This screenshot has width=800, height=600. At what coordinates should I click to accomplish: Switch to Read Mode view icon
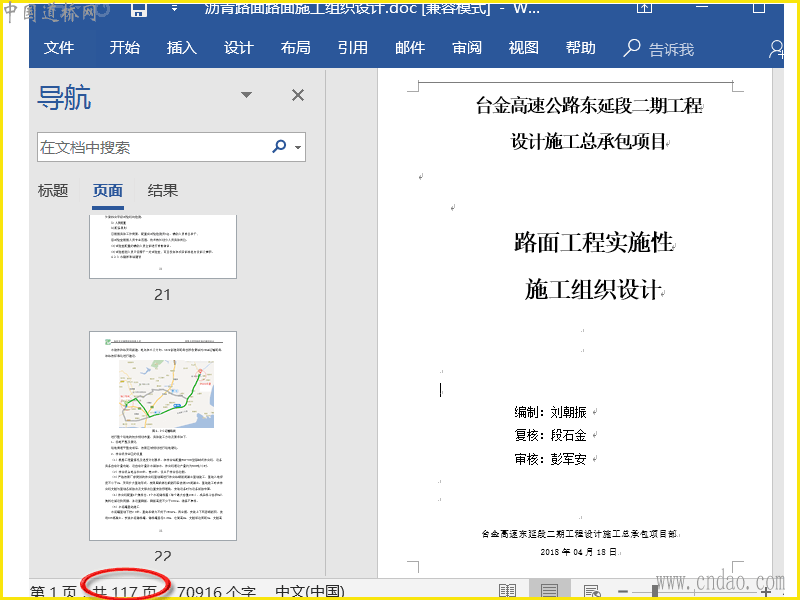tap(507, 591)
